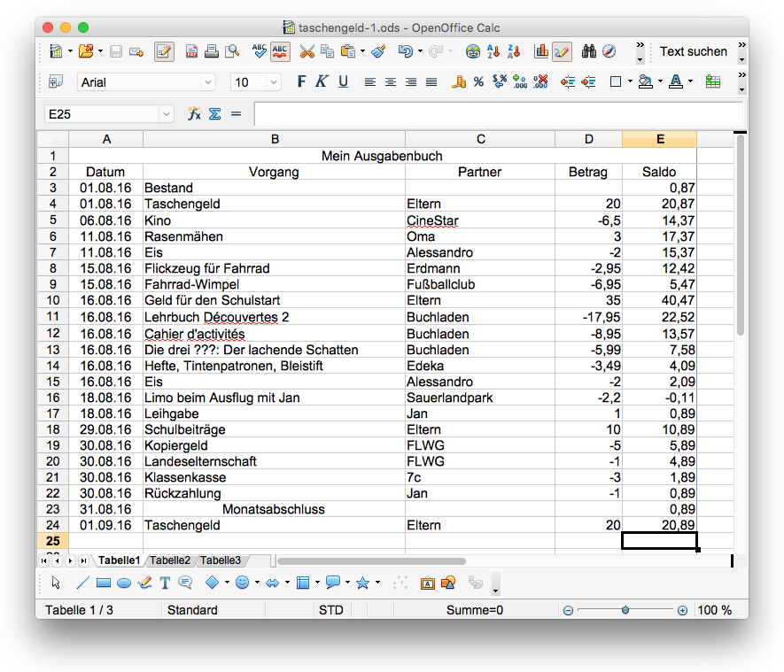784x672 pixels.
Task: Open the Styles and Formatting icon
Action: point(56,81)
